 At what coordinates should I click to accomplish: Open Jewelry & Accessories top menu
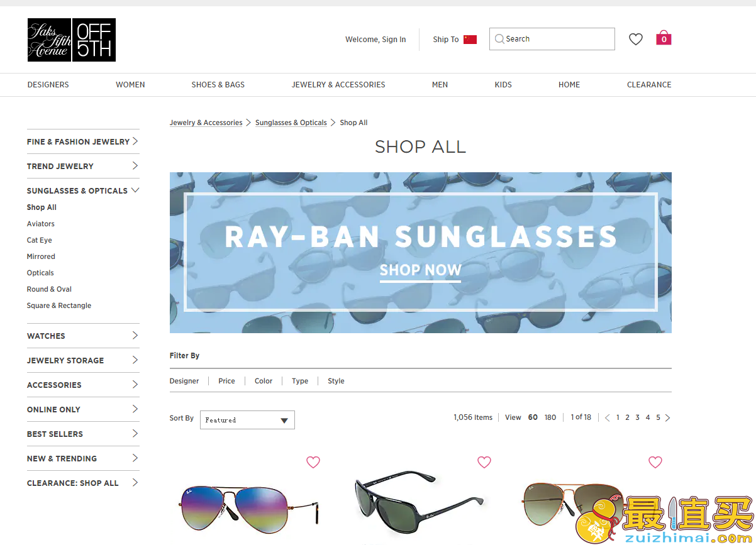tap(338, 85)
